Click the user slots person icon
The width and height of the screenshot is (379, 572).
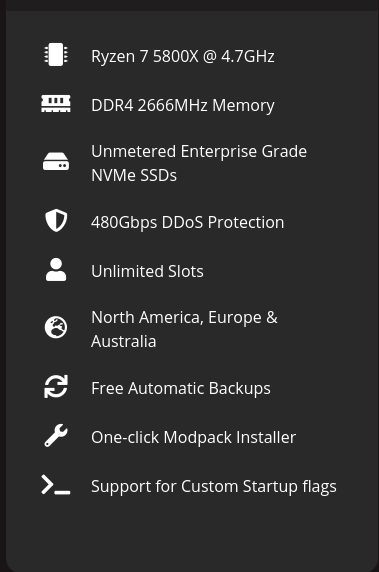pos(56,270)
